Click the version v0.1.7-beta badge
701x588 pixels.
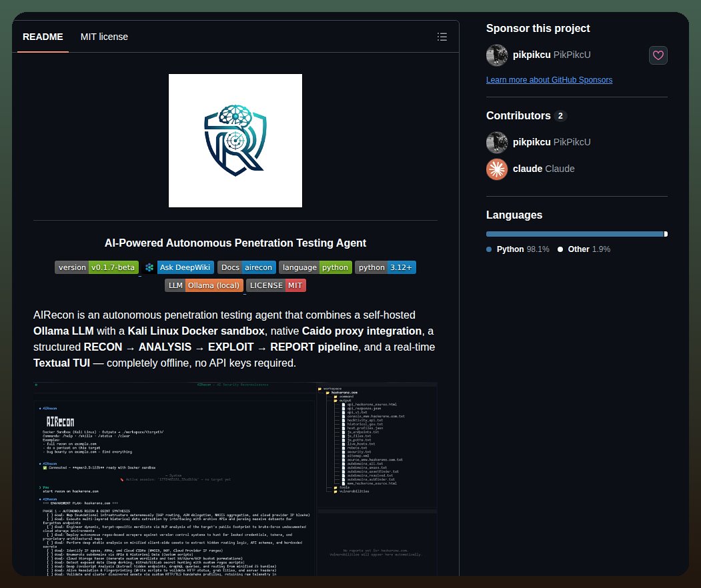[97, 267]
